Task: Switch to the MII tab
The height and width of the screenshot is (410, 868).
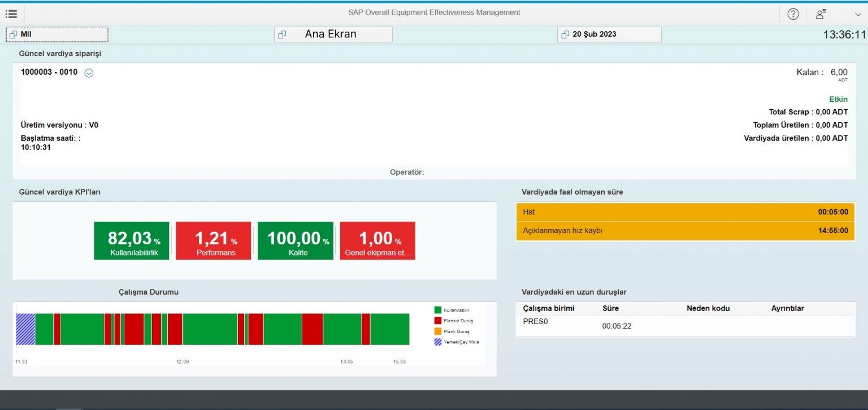Action: pyautogui.click(x=57, y=34)
